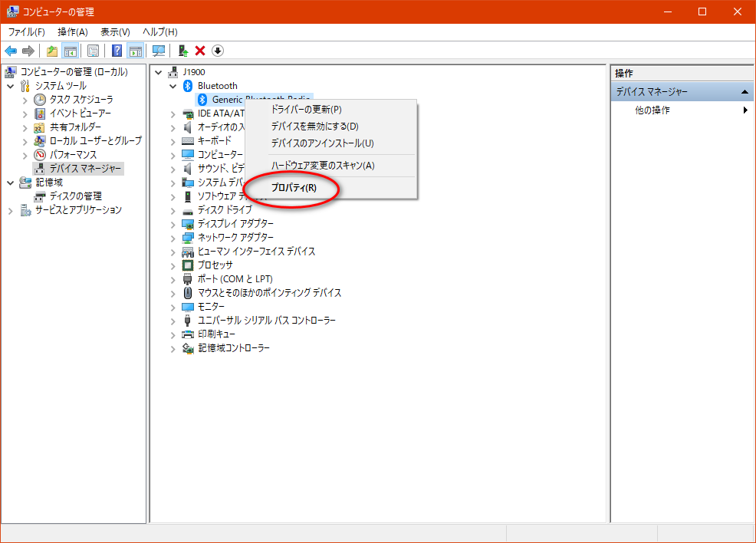Click the scan for hardware changes monitor icon
756x543 pixels.
(159, 51)
